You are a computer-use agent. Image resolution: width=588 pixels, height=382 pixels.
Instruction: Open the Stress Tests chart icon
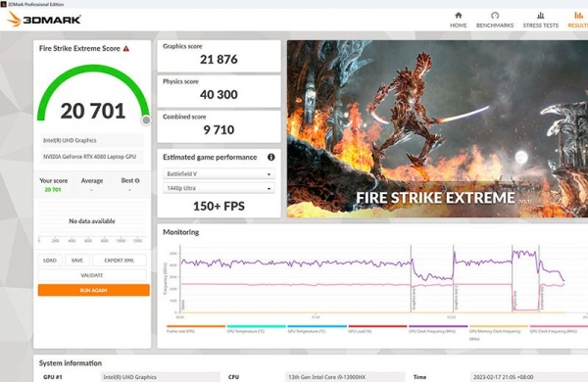[540, 16]
